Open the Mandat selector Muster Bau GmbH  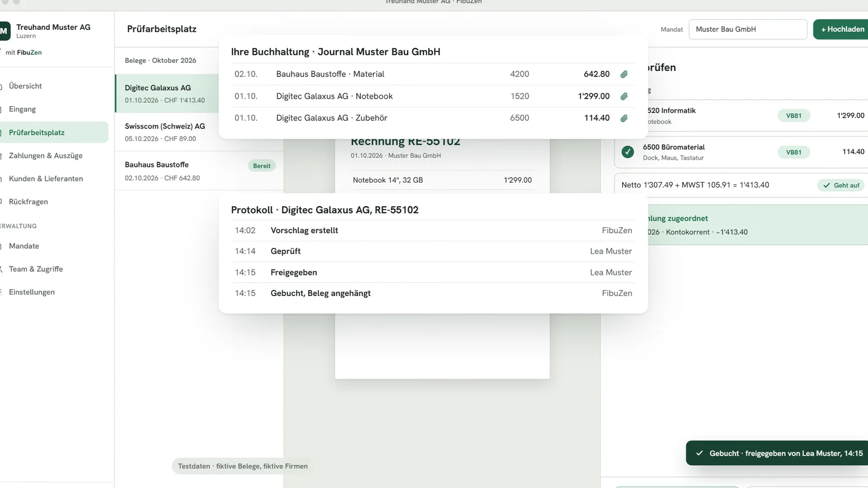click(748, 29)
